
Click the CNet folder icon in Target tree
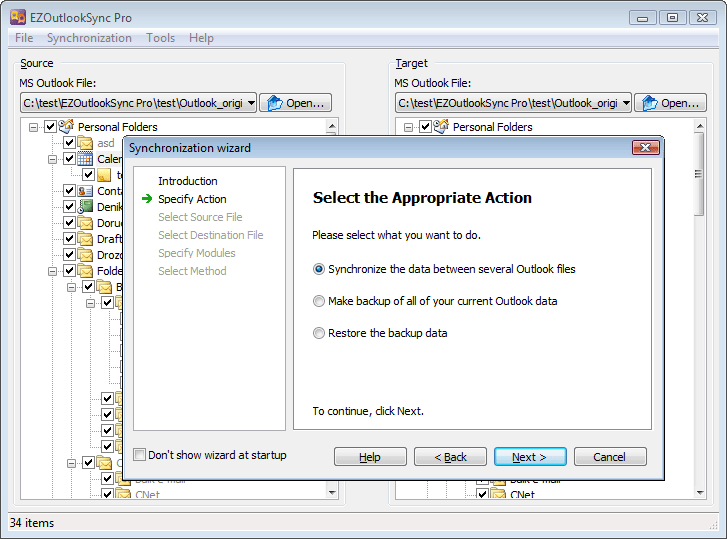click(x=498, y=493)
